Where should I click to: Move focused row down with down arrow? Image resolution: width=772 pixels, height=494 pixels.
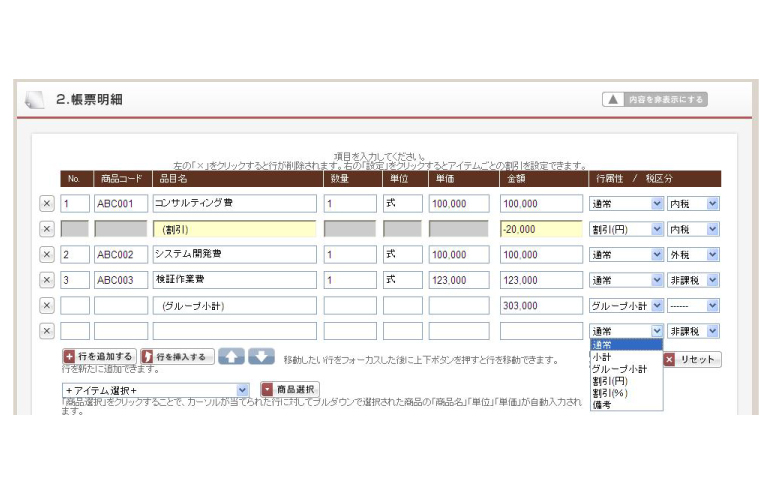coord(261,356)
